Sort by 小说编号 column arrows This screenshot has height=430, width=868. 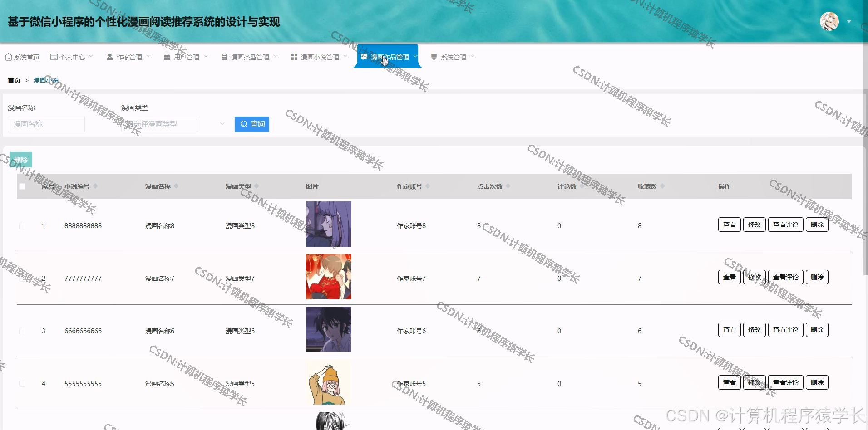pyautogui.click(x=95, y=186)
